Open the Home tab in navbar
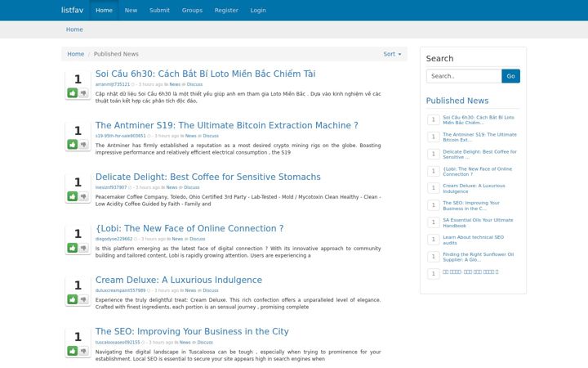Screen dimensions: 588x368 (x=104, y=10)
